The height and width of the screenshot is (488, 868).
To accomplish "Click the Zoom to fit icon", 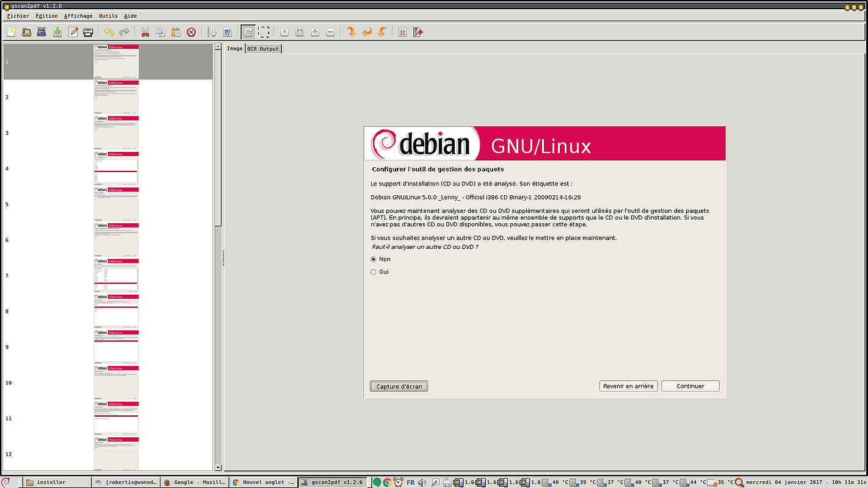I will tap(300, 32).
